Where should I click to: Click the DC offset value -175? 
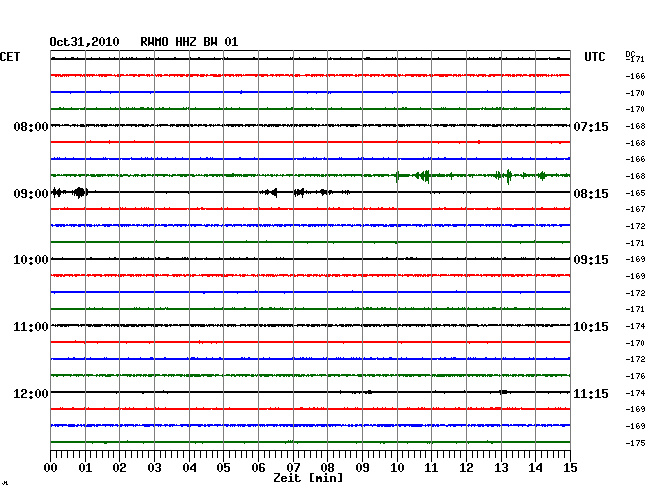(x=635, y=443)
